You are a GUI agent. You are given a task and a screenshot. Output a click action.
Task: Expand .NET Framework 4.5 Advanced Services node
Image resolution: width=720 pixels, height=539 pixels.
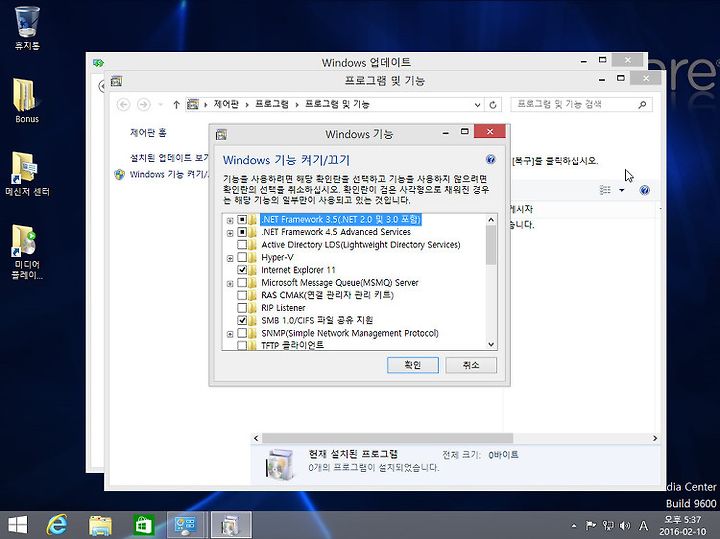coord(230,233)
